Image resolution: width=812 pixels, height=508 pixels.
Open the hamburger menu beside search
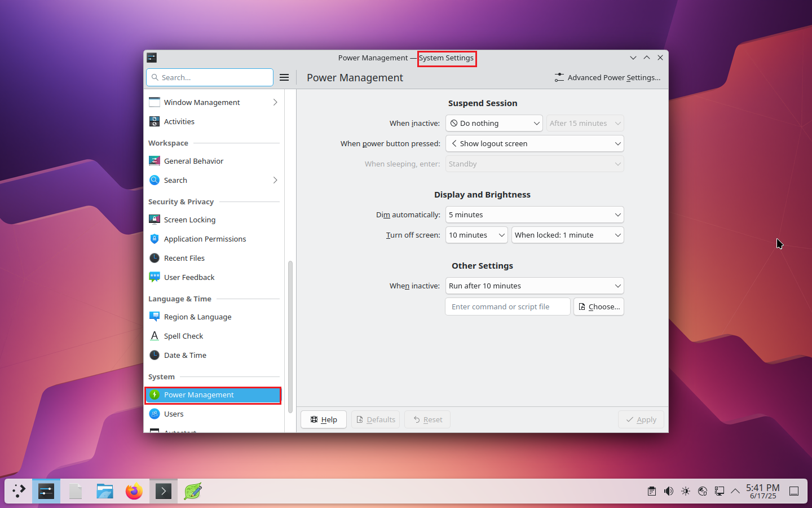coord(284,77)
